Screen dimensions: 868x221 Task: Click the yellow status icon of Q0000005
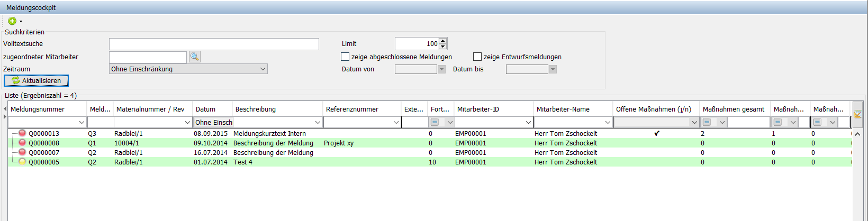coord(22,162)
